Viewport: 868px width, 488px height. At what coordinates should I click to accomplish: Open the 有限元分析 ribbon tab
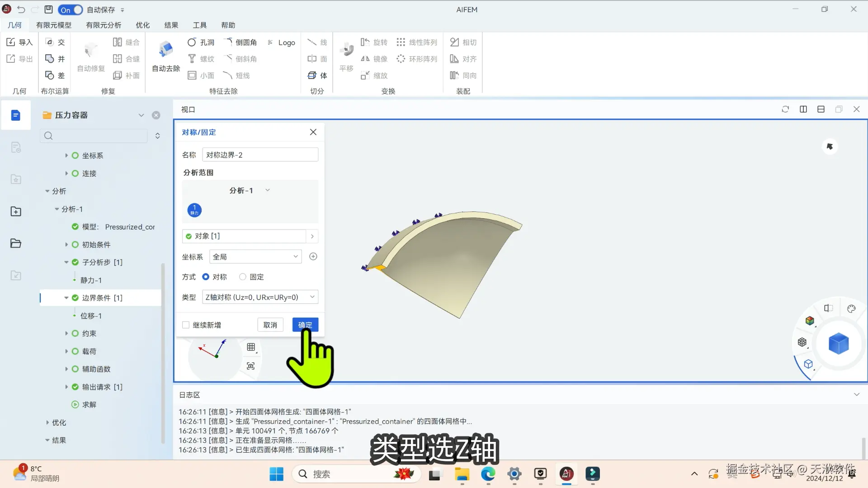click(x=104, y=25)
